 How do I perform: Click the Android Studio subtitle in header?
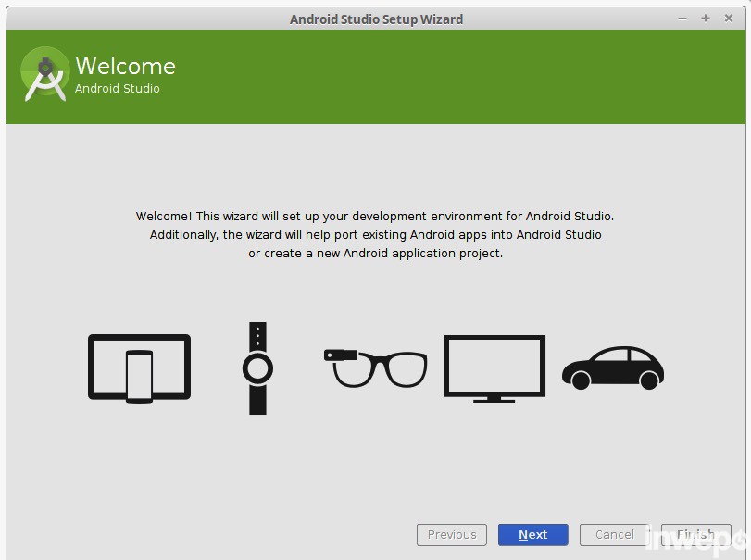(118, 89)
